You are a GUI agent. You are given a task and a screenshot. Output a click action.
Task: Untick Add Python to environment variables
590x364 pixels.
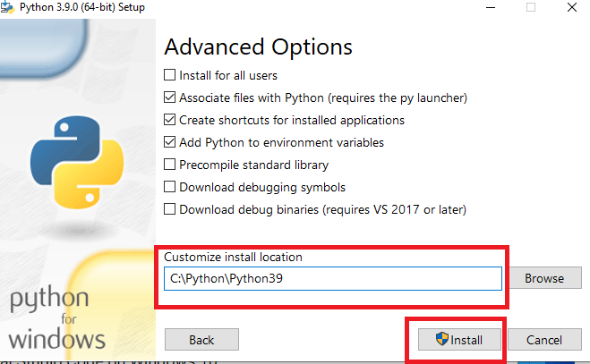pos(170,142)
